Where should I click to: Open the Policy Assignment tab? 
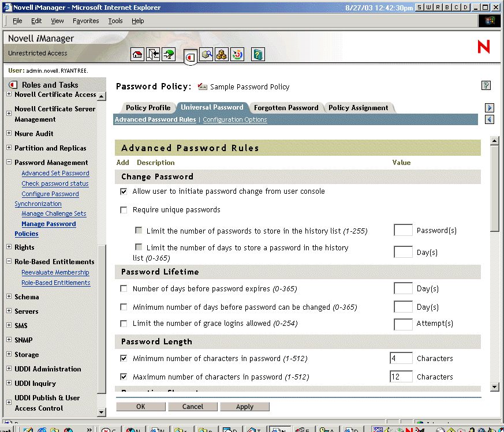pos(357,107)
